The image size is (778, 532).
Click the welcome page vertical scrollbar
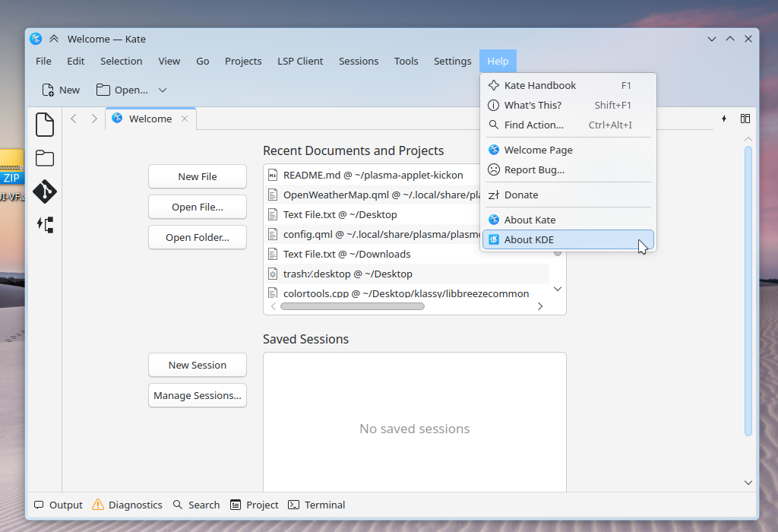(748, 291)
